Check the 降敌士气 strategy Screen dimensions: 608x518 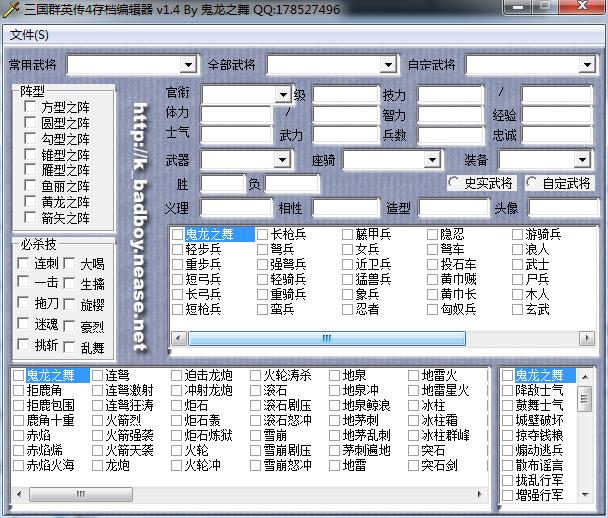(x=507, y=390)
